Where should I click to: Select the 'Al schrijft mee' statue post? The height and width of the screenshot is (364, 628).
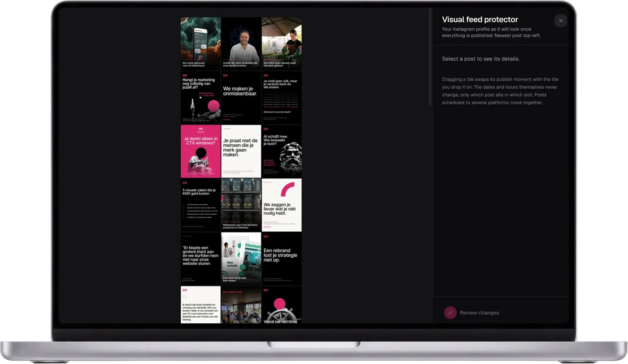(282, 151)
